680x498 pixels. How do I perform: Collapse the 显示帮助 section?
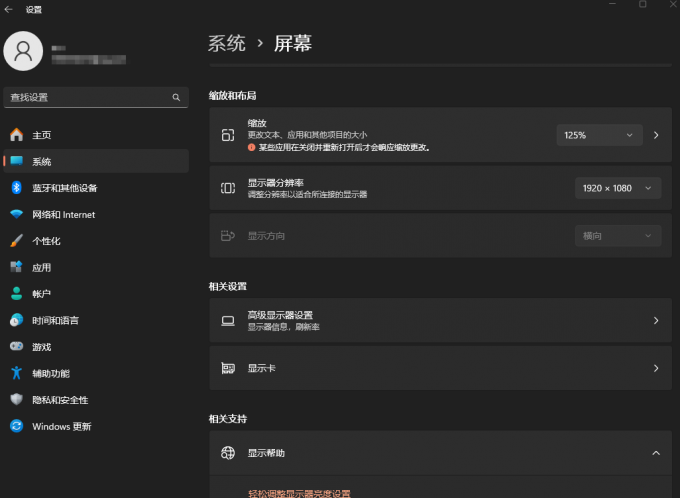656,452
